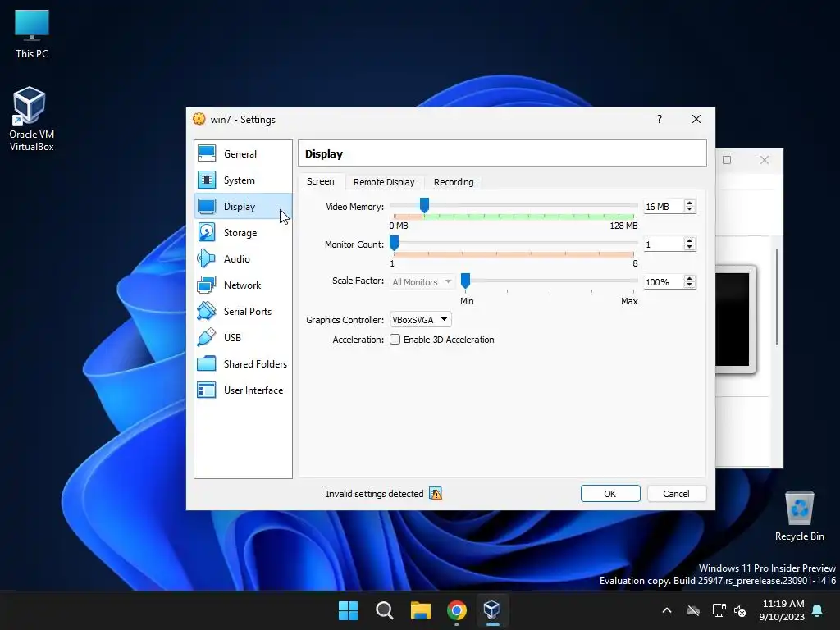Click the win7 Settings gear title icon
Image resolution: width=840 pixels, height=630 pixels.
pyautogui.click(x=199, y=119)
